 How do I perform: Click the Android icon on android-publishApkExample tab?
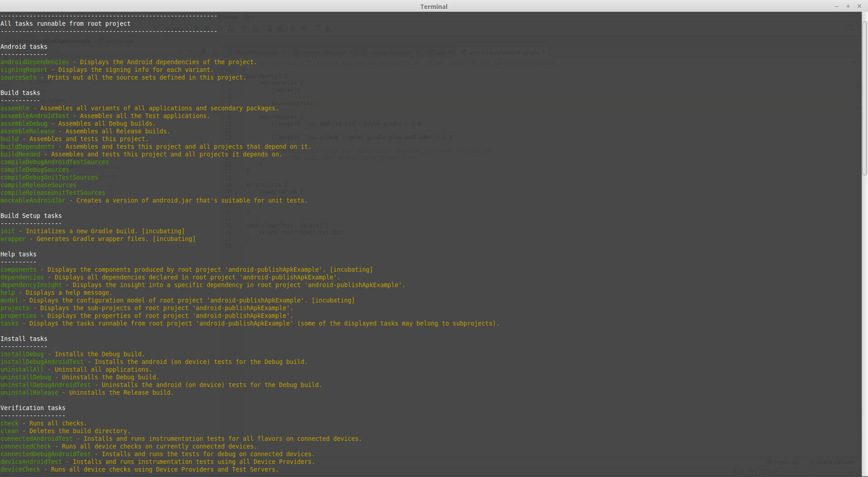pyautogui.click(x=463, y=52)
